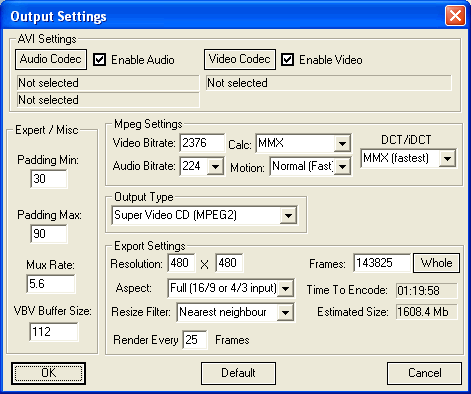Image resolution: width=471 pixels, height=394 pixels.
Task: Select the Padding Max field showing 90
Action: click(x=49, y=234)
